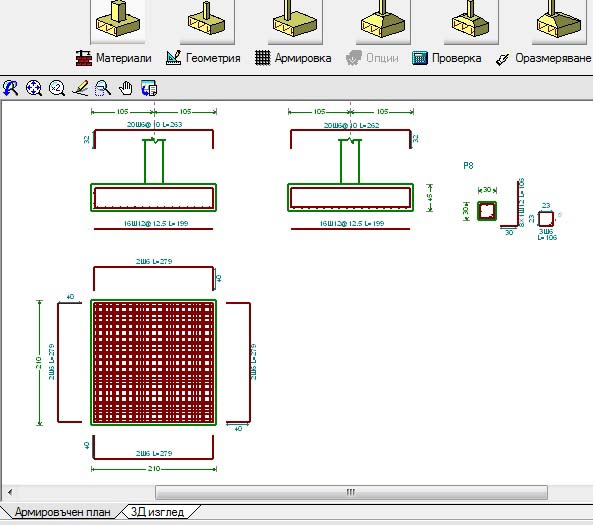Click the previous zoom magnifier icon
This screenshot has height=525, width=595.
point(10,88)
